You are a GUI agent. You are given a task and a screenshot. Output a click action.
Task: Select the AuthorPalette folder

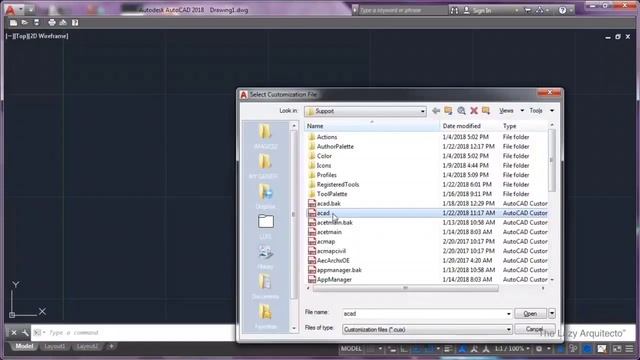335,147
